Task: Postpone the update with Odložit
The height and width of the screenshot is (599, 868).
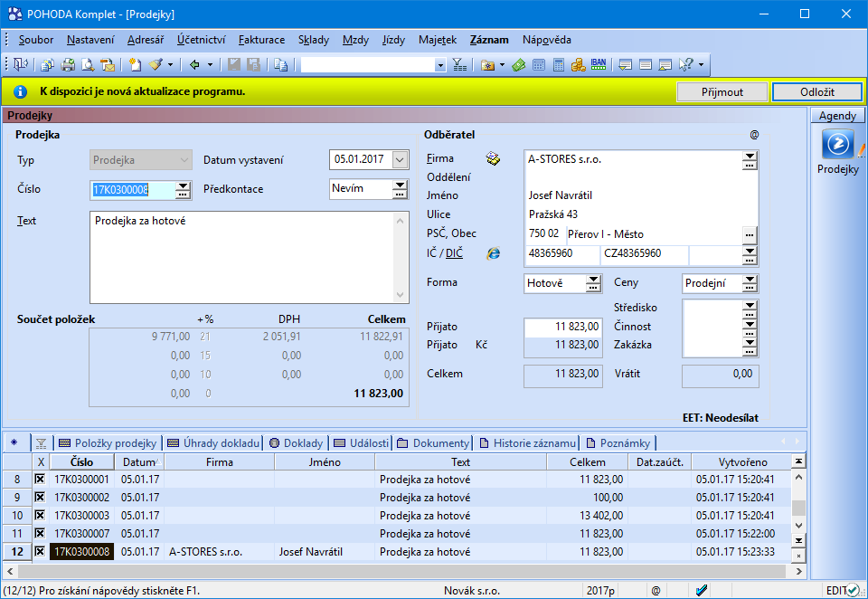Action: click(x=817, y=92)
